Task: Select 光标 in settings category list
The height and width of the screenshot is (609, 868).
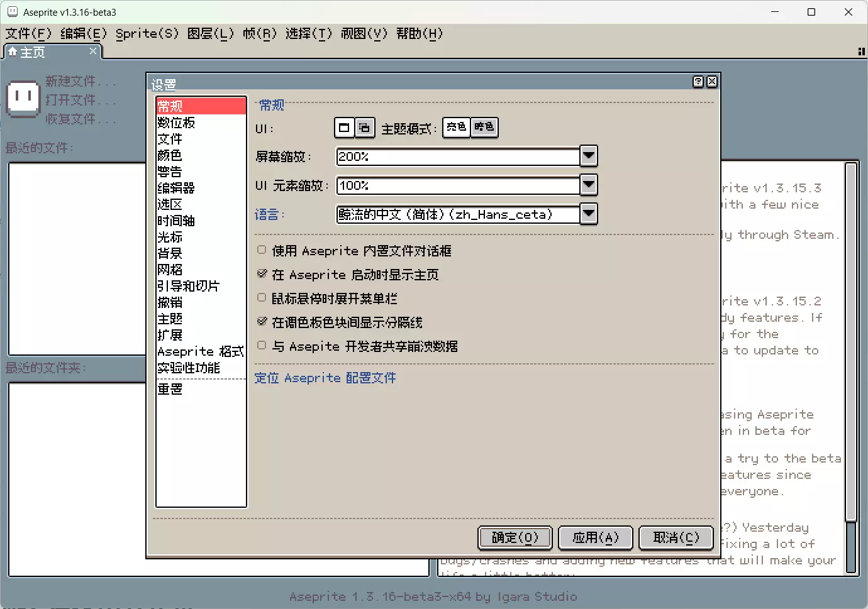Action: click(x=201, y=236)
